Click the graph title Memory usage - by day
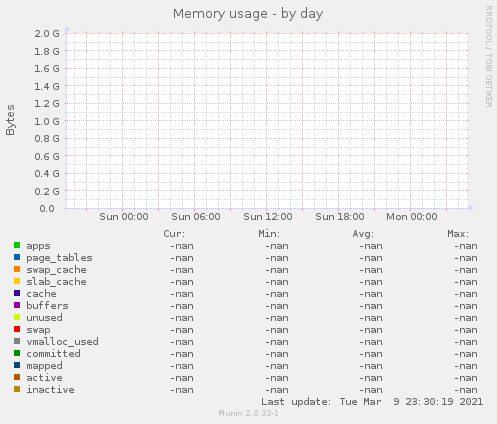 pos(248,14)
